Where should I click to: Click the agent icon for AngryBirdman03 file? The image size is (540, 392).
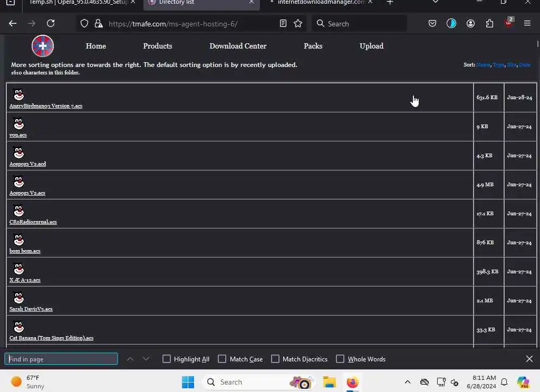pos(18,94)
